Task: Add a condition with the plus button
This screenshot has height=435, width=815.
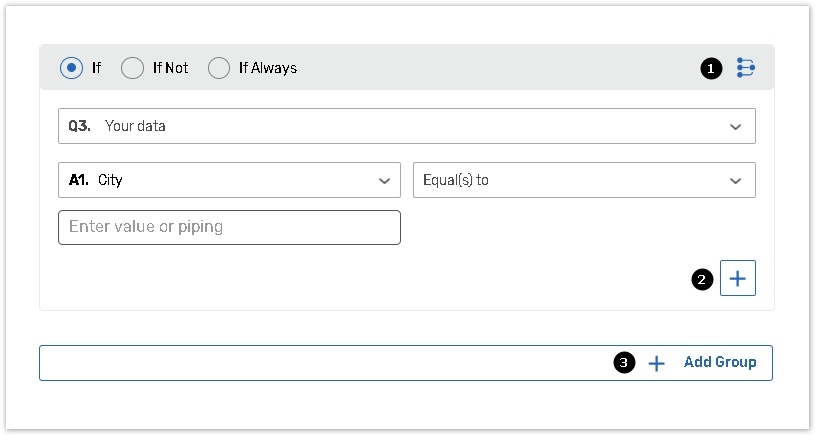Action: (x=738, y=279)
